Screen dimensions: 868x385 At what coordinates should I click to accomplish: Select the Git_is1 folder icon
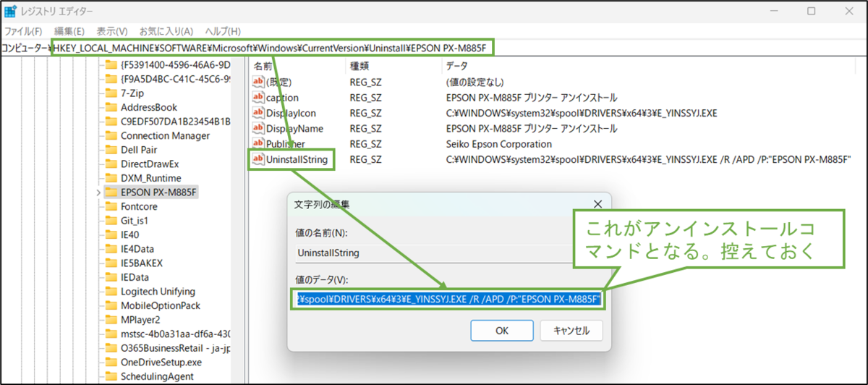pos(111,220)
